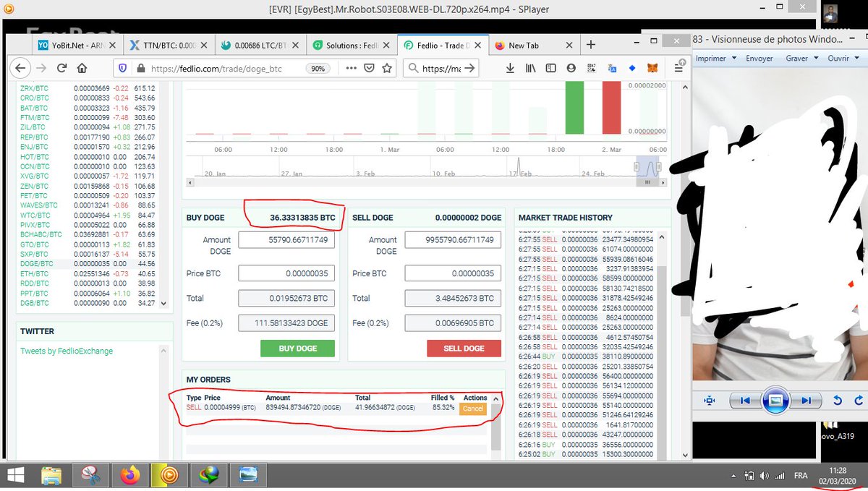This screenshot has height=491, width=868.
Task: Select the ZIL/BTC pair in market list
Action: pyautogui.click(x=88, y=127)
